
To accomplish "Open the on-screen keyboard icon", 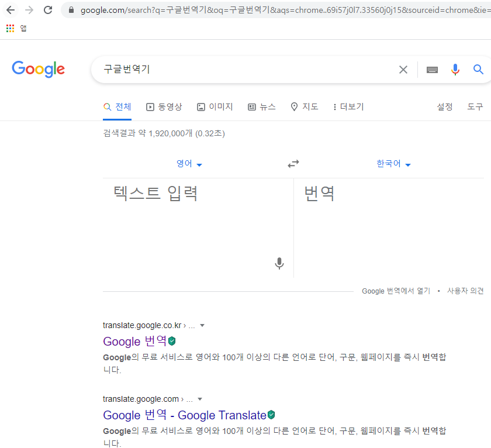I will pyautogui.click(x=432, y=70).
